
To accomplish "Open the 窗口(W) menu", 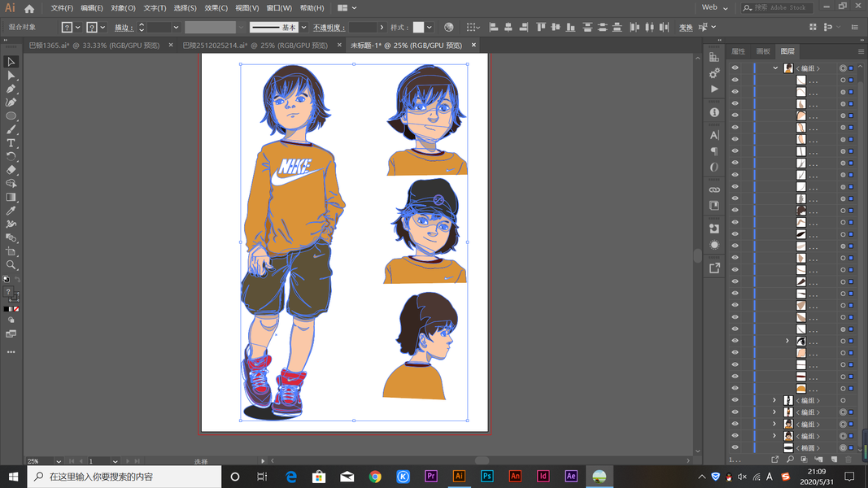I will pyautogui.click(x=279, y=8).
